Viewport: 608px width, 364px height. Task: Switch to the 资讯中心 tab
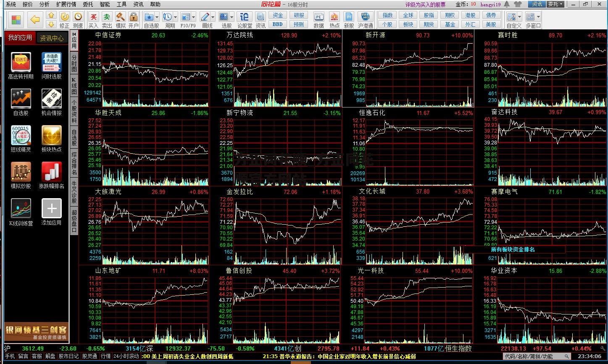coord(52,38)
